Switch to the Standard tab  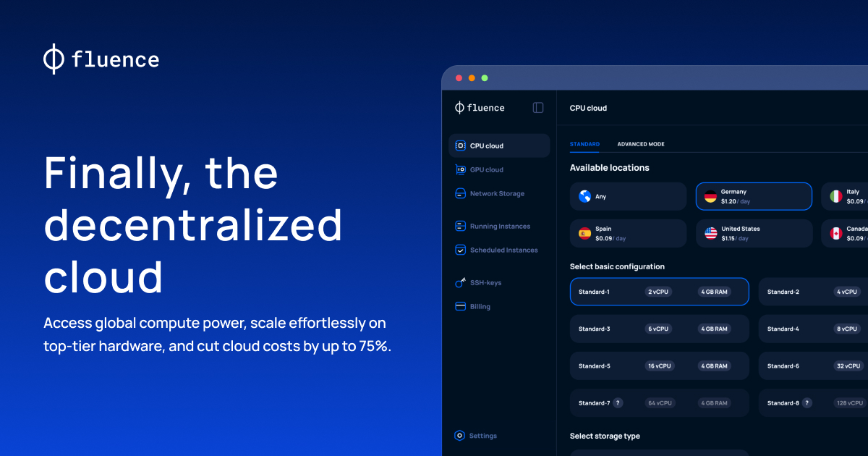(584, 144)
